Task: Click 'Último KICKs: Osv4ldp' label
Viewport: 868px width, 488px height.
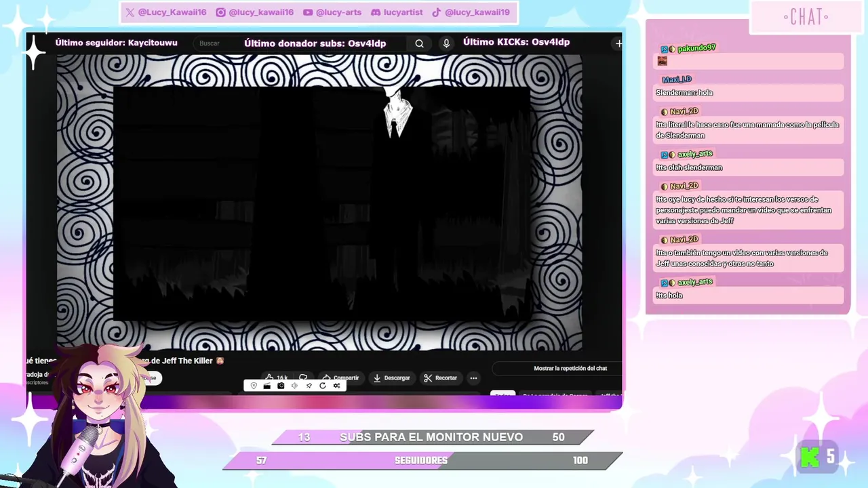Action: [516, 42]
